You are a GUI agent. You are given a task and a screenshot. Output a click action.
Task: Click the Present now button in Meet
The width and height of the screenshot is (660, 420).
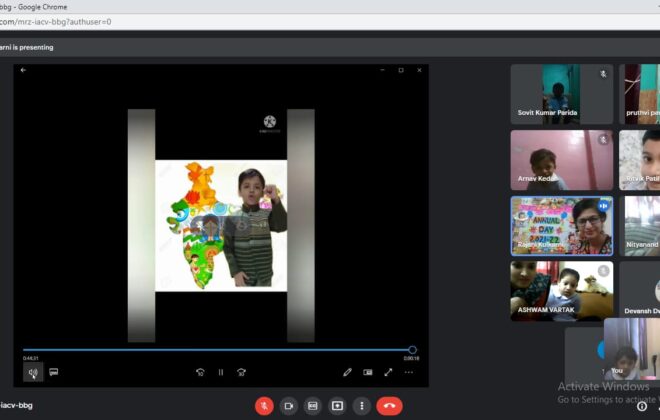pos(337,406)
